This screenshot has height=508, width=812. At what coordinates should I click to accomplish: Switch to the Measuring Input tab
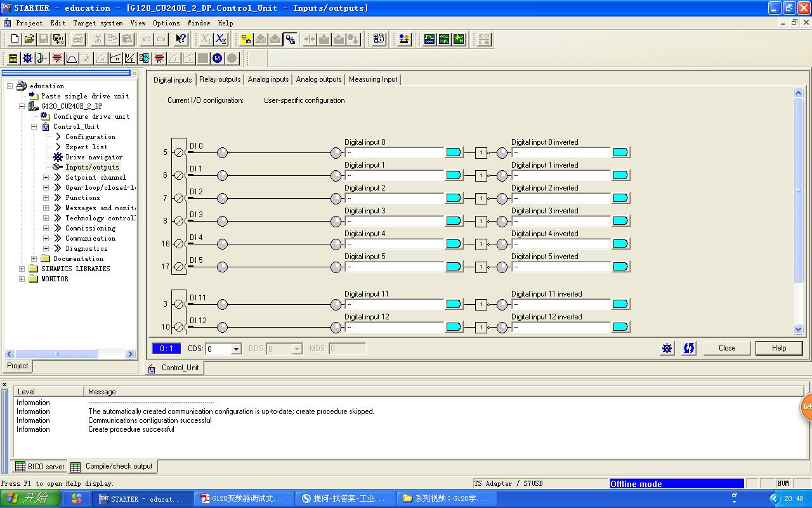(373, 79)
